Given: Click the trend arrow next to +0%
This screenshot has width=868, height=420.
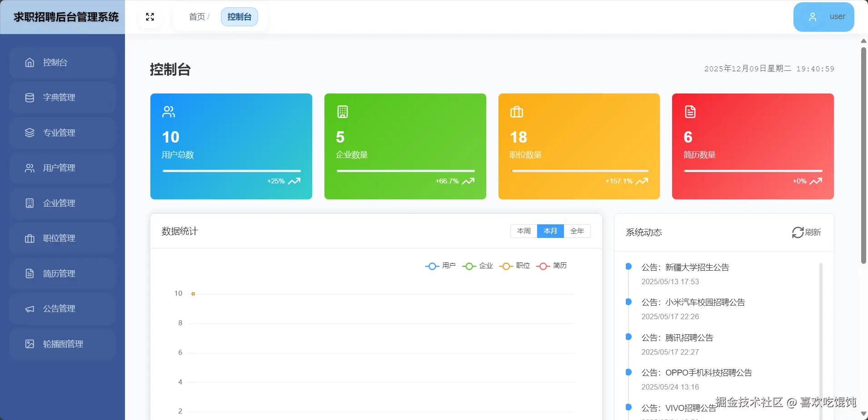Looking at the screenshot, I should pos(816,181).
